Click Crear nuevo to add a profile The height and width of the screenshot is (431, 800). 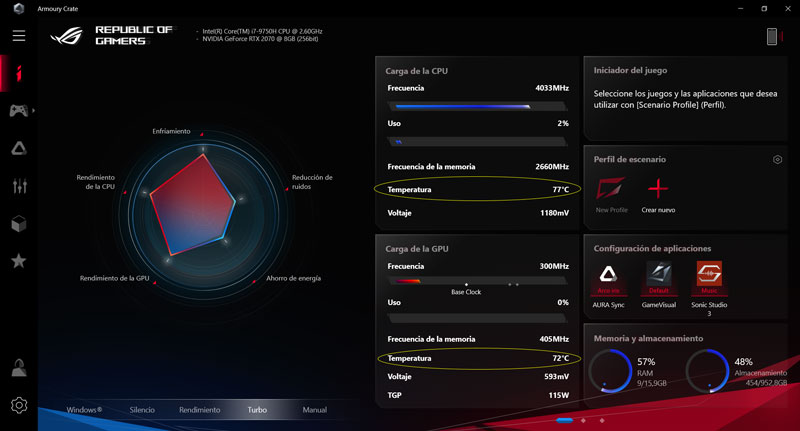tap(657, 193)
